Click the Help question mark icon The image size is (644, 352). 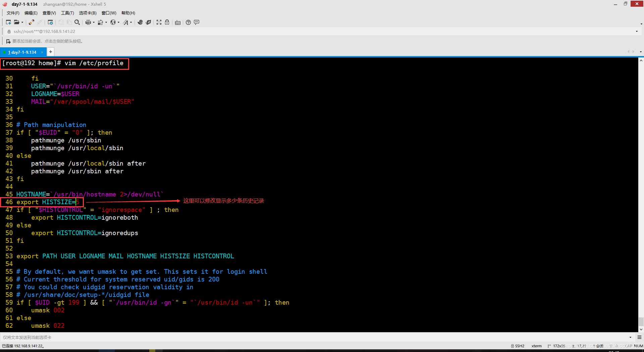(189, 22)
